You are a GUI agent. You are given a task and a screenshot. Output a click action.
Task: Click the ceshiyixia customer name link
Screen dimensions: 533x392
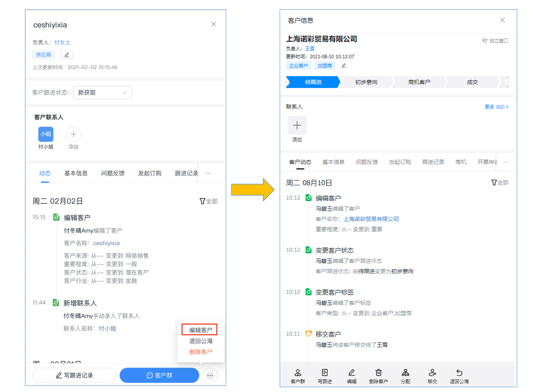click(106, 243)
